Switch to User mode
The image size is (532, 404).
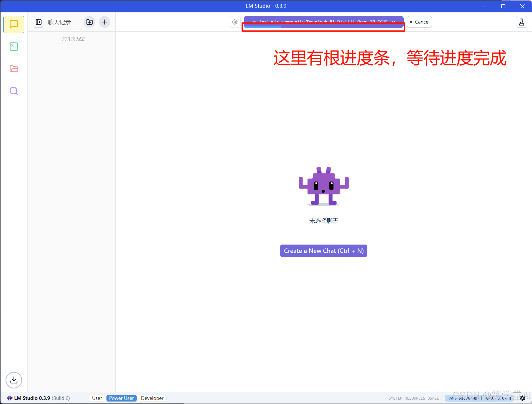click(x=97, y=398)
